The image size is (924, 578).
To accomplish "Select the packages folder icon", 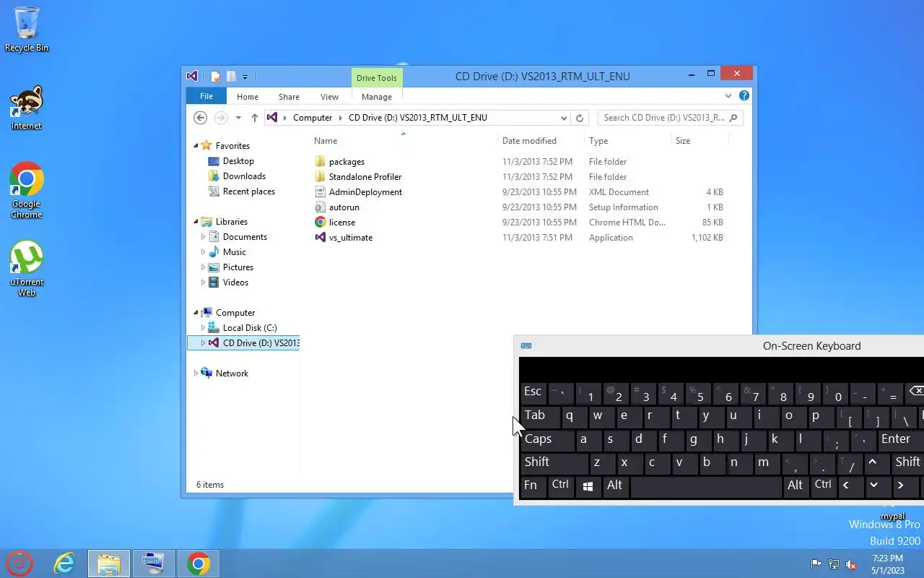I will (x=321, y=162).
